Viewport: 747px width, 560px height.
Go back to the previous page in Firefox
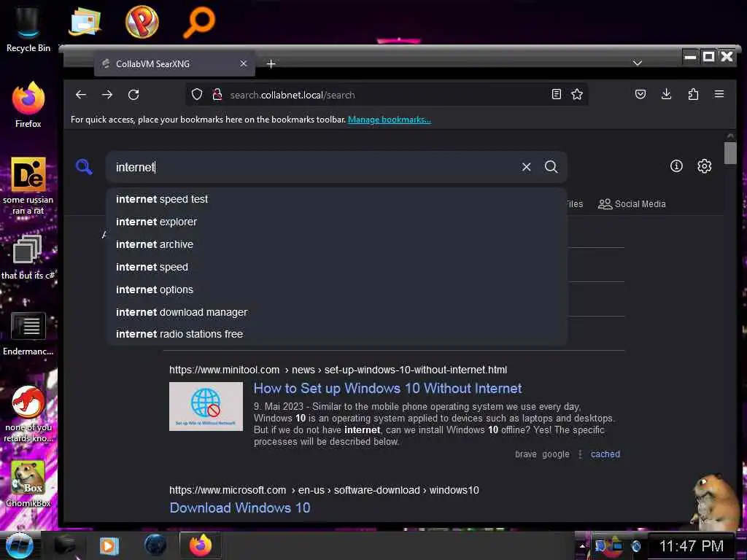(x=81, y=95)
